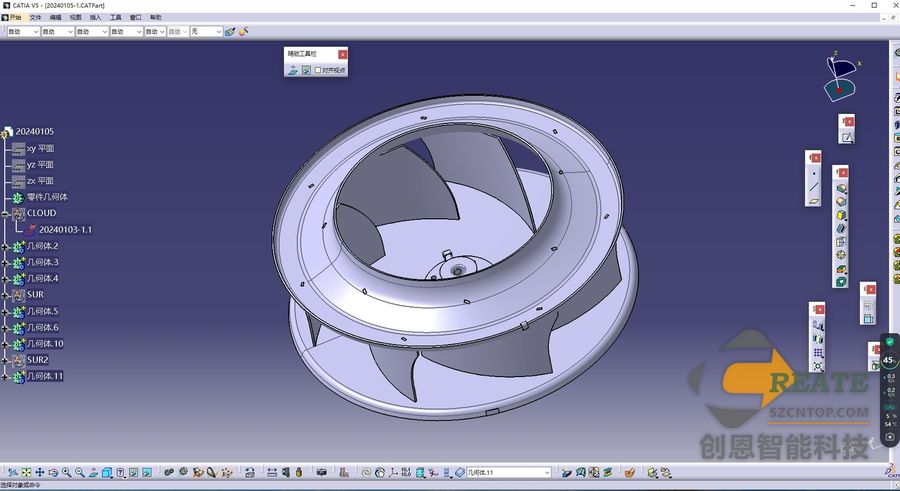Viewport: 900px width, 491px height.
Task: Select SUR2 in the tree
Action: (x=38, y=359)
